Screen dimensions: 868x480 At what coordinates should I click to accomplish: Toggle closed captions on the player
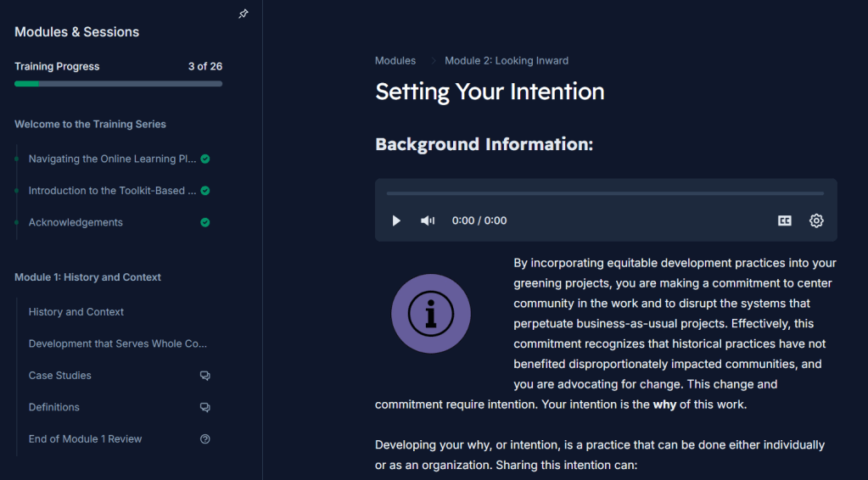click(785, 220)
